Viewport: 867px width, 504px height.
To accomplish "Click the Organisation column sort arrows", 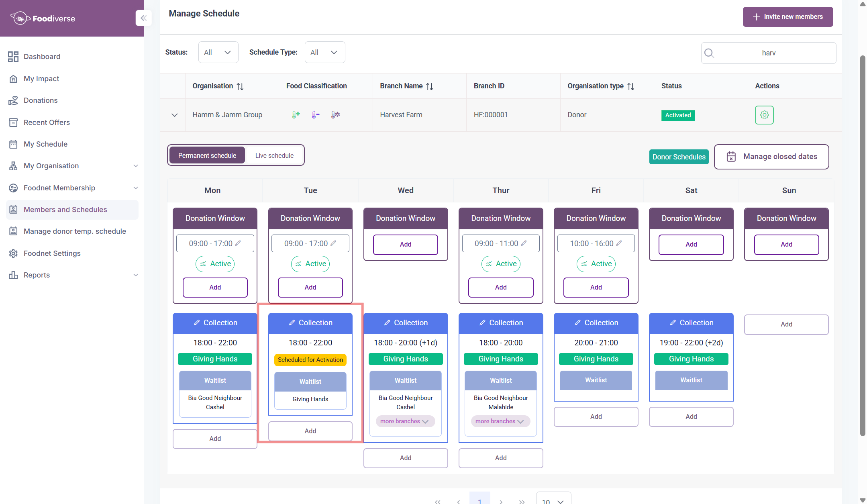I will click(240, 86).
